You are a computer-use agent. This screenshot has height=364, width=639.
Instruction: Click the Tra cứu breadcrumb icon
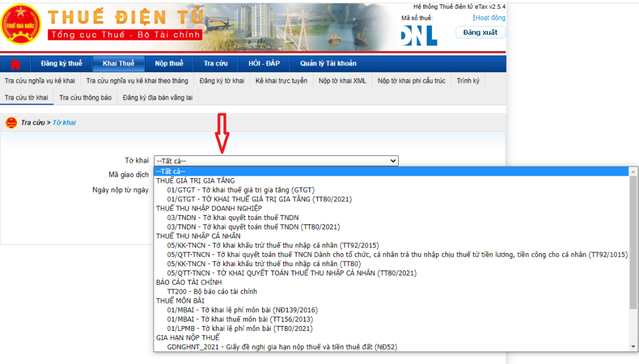[11, 123]
